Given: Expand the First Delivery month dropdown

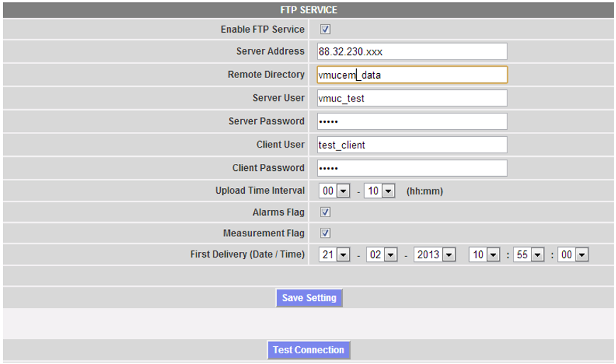Looking at the screenshot, I should tap(382, 255).
